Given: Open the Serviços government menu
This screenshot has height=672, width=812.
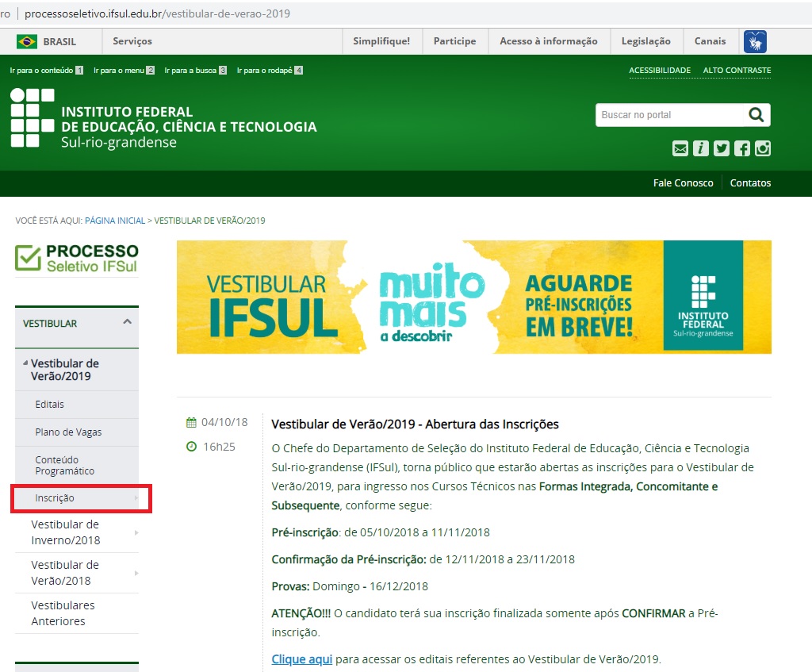Looking at the screenshot, I should (132, 41).
